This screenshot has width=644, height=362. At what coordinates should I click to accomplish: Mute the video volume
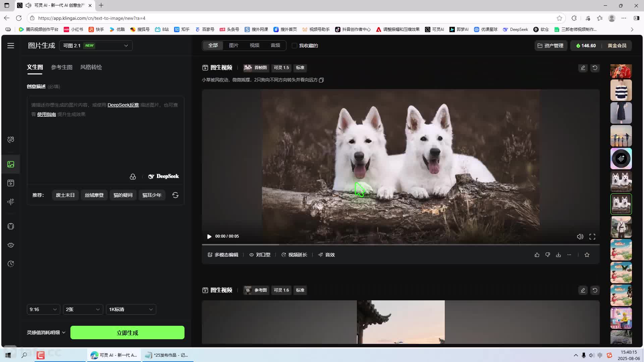[580, 237]
